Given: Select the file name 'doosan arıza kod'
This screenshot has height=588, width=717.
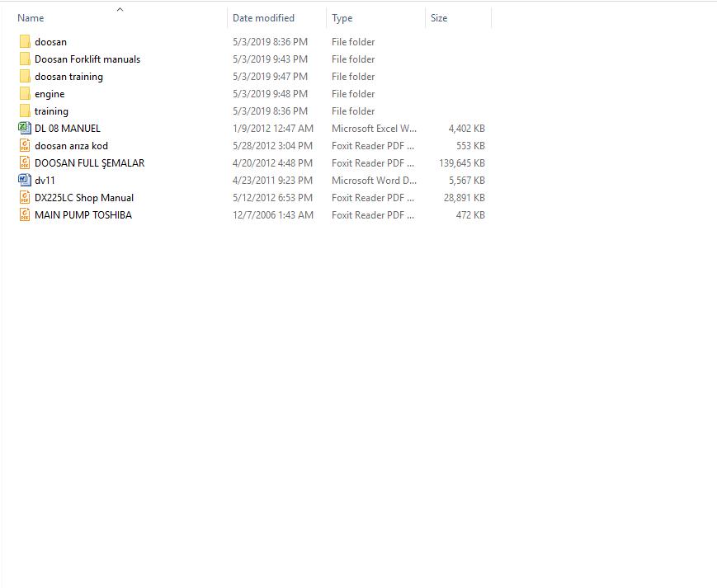Looking at the screenshot, I should (x=71, y=146).
